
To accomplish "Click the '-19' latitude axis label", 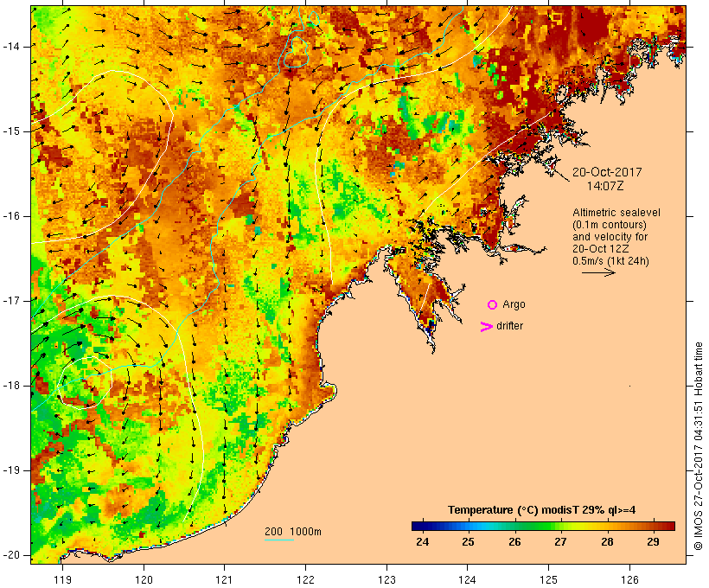I will point(11,470).
